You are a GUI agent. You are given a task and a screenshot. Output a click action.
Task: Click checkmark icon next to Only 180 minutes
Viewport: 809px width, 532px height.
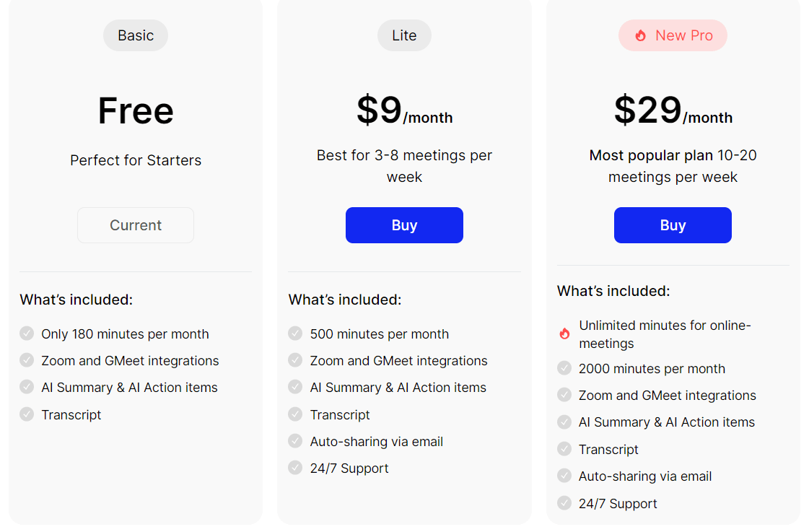[27, 333]
